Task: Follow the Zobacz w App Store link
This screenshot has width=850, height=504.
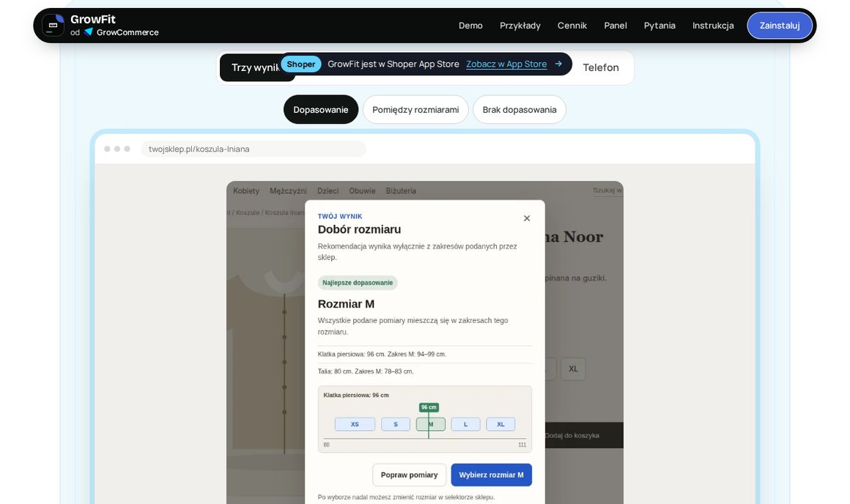Action: pyautogui.click(x=506, y=64)
